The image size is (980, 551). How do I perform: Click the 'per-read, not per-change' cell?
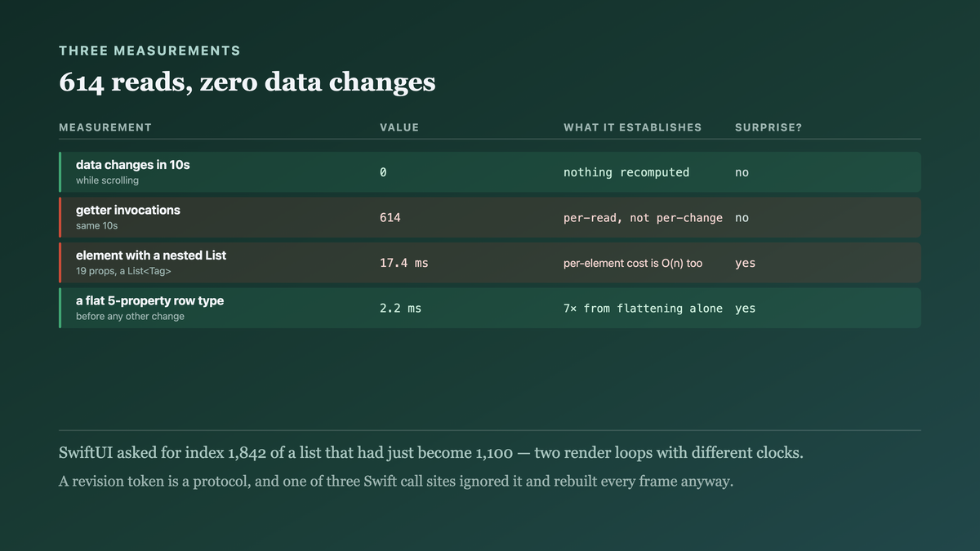(643, 218)
